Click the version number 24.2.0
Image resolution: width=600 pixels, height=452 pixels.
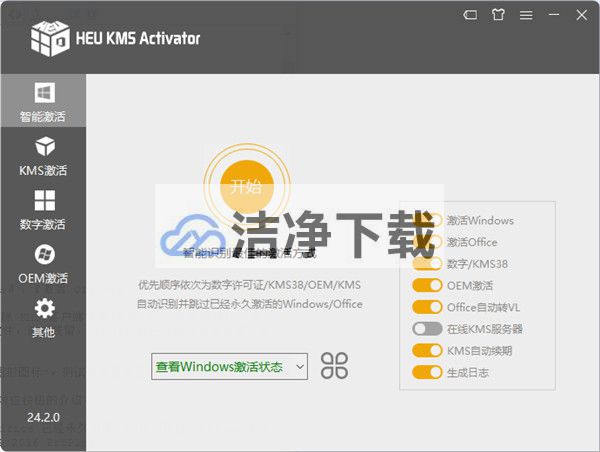43,418
